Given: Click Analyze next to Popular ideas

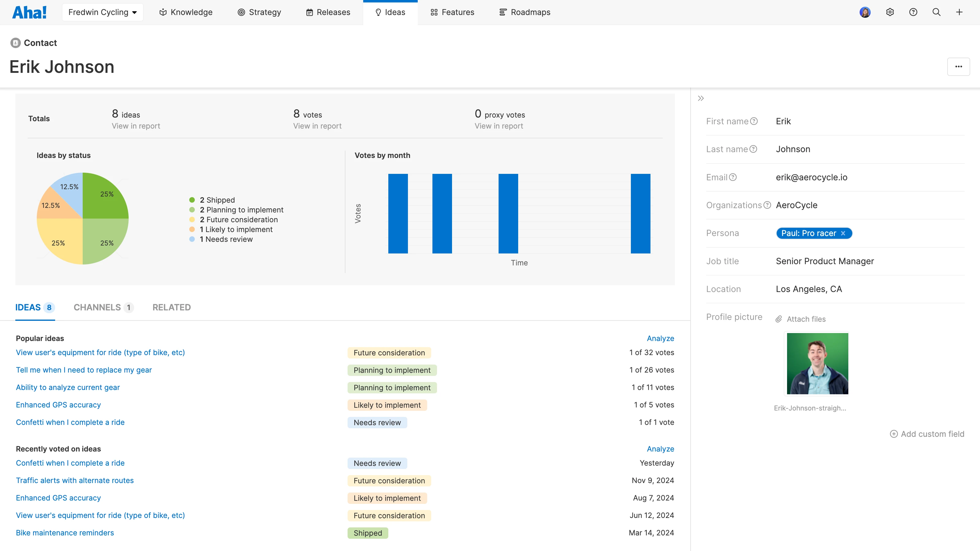Looking at the screenshot, I should (x=661, y=338).
